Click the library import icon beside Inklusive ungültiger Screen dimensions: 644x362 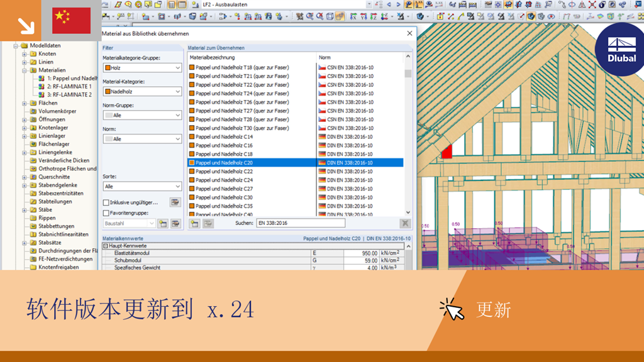[175, 202]
